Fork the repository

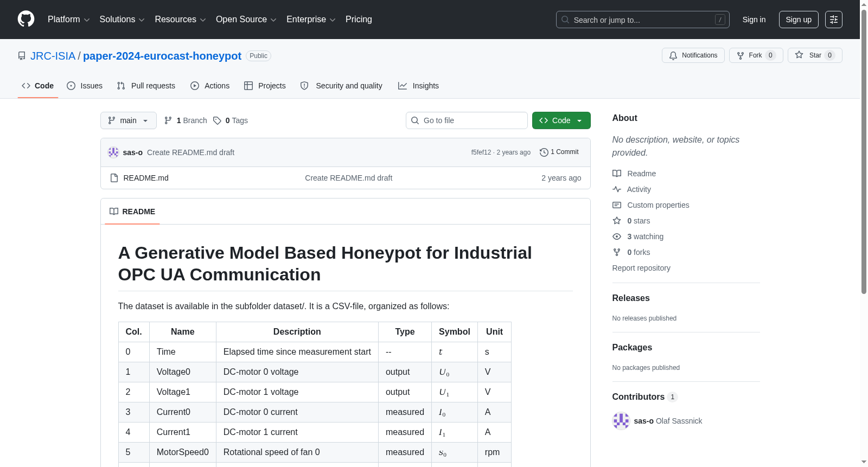[756, 55]
